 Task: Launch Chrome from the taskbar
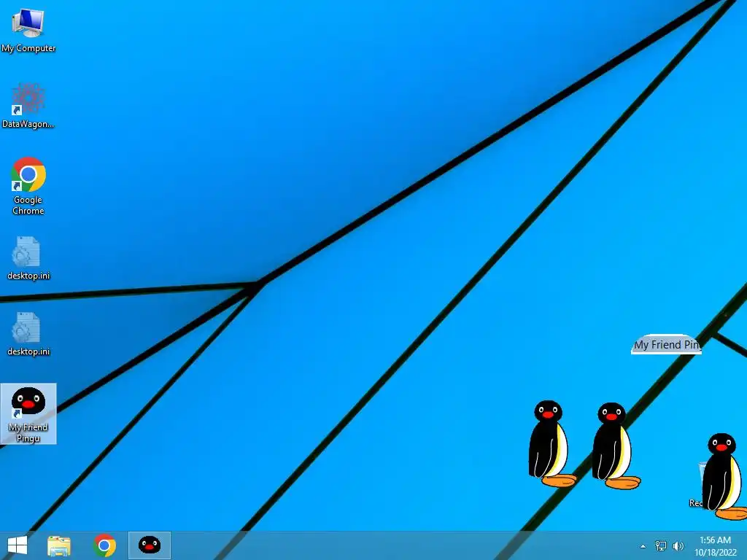104,545
